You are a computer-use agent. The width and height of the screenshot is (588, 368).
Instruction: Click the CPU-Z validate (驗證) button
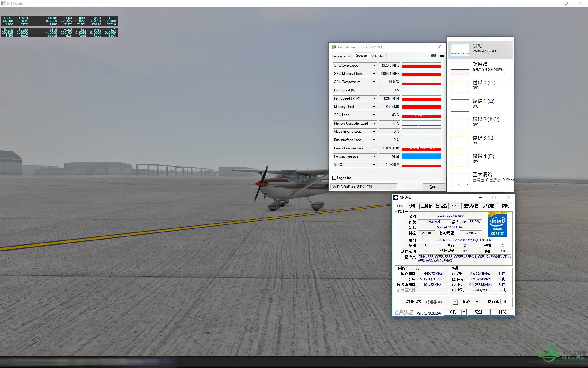479,312
